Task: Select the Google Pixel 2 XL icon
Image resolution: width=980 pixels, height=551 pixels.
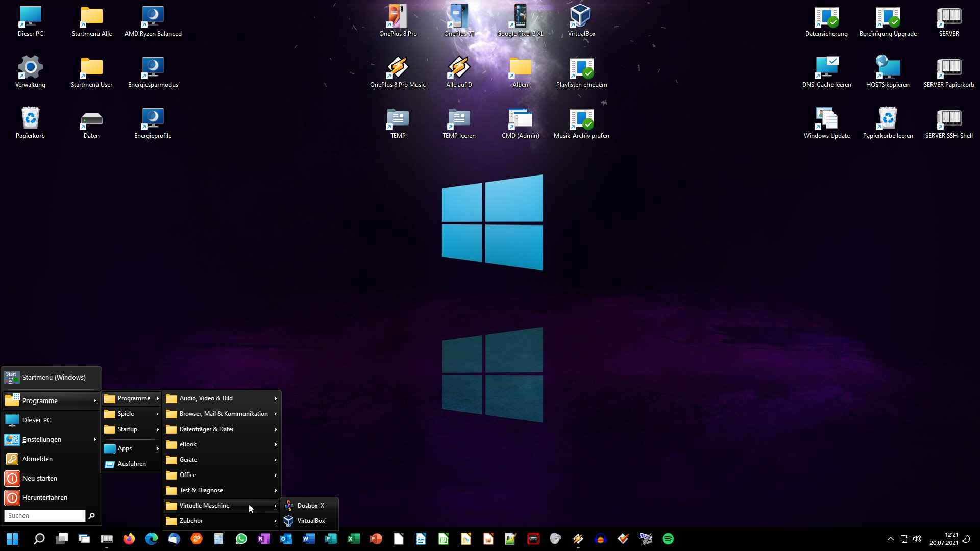Action: coord(521,21)
